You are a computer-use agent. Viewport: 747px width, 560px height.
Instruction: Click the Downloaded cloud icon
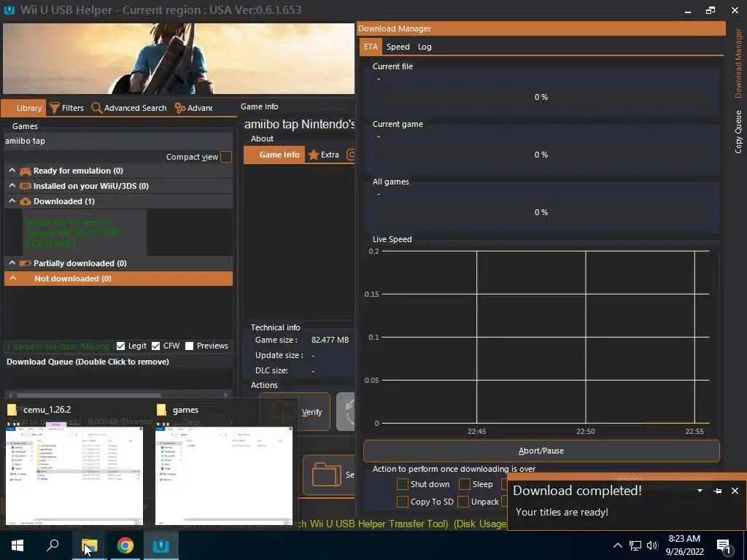[x=26, y=201]
